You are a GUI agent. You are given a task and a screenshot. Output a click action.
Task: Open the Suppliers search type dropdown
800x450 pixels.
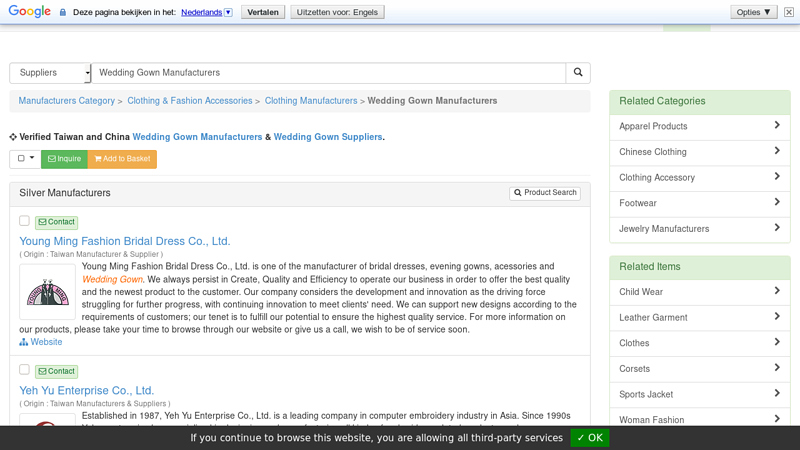50,73
